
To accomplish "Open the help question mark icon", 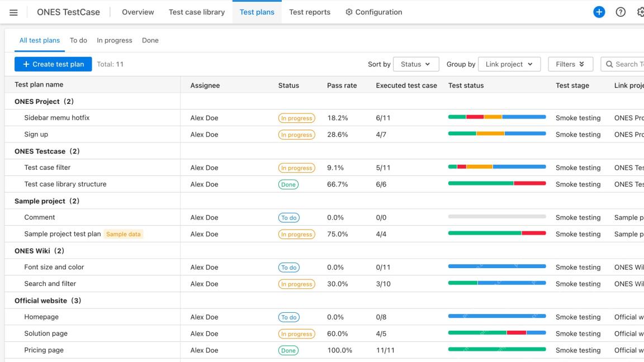I will click(x=620, y=12).
